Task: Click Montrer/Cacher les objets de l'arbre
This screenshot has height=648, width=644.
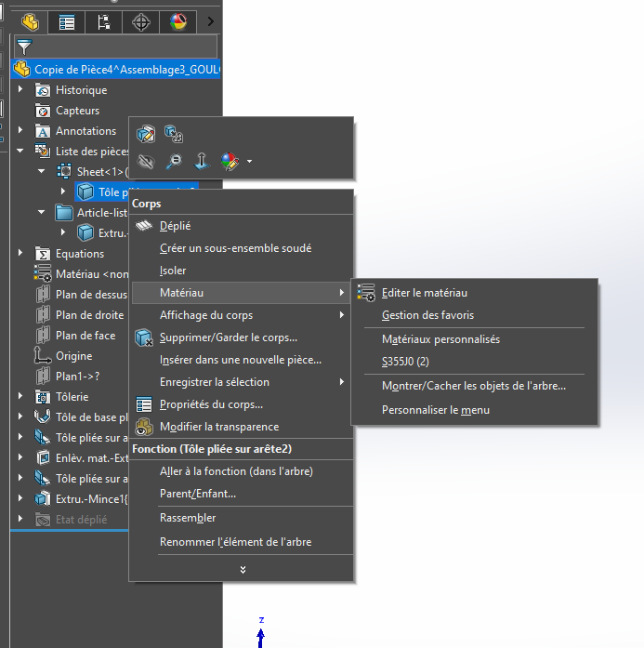Action: (x=473, y=385)
